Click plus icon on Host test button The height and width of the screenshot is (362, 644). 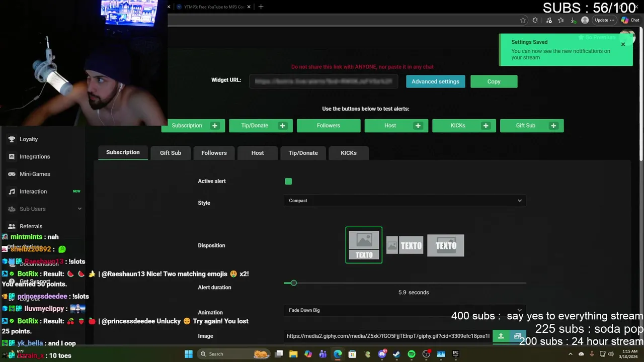[x=418, y=126]
